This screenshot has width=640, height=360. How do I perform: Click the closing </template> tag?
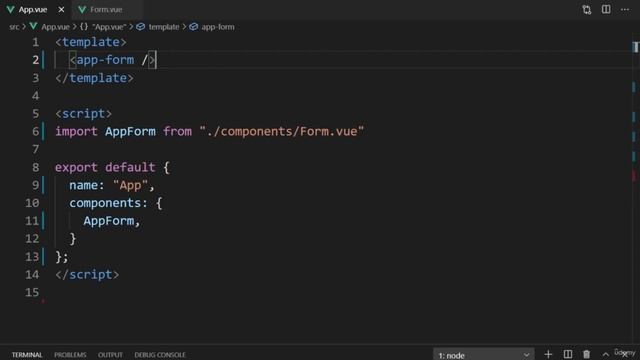(x=94, y=78)
